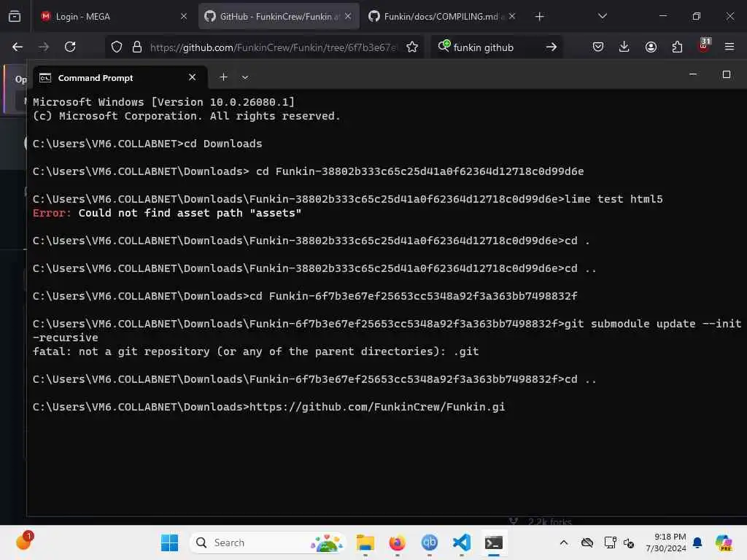Switch to the Login - MEGA tab
Viewport: 747px width, 560px height.
(113, 17)
